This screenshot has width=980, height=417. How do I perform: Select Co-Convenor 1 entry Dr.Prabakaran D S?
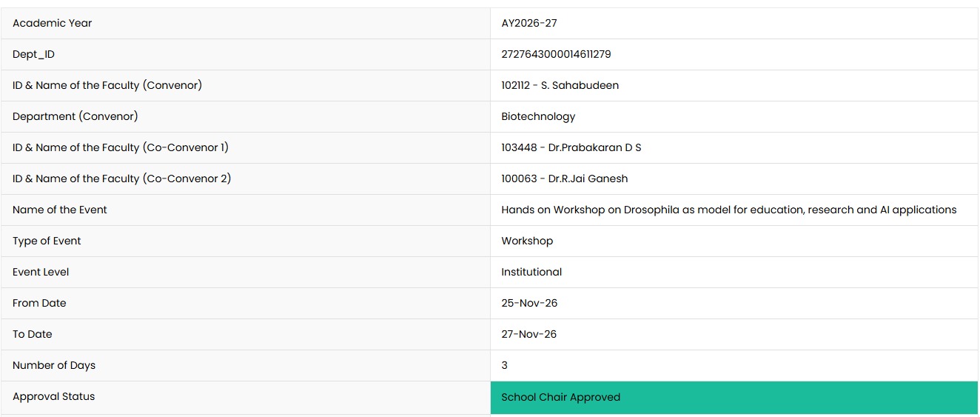point(571,147)
